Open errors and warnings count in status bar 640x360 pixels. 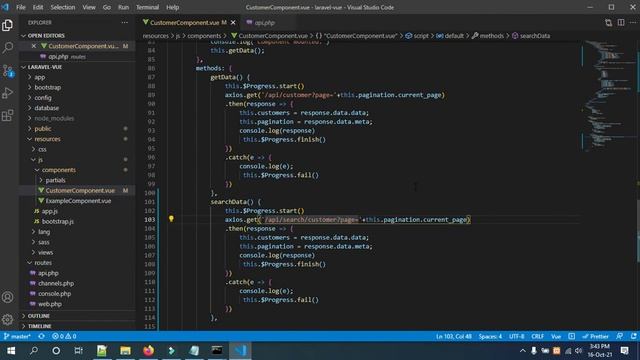[64, 336]
